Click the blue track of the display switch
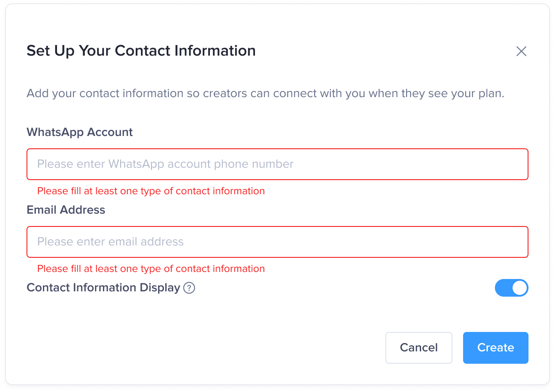Screen dimensions: 555x392 coord(503,288)
